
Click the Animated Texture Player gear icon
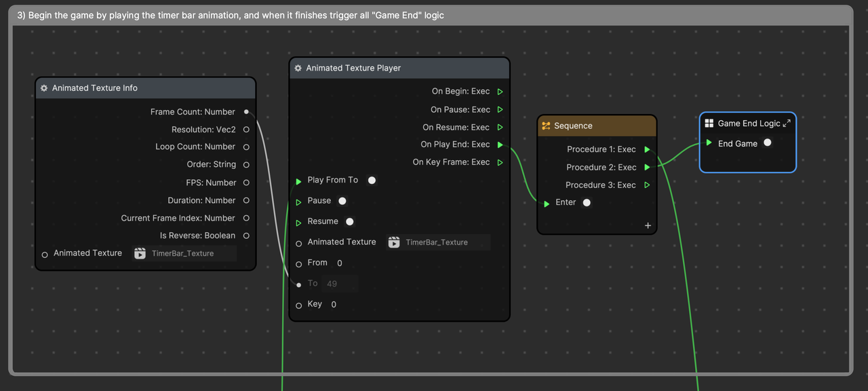click(x=298, y=69)
